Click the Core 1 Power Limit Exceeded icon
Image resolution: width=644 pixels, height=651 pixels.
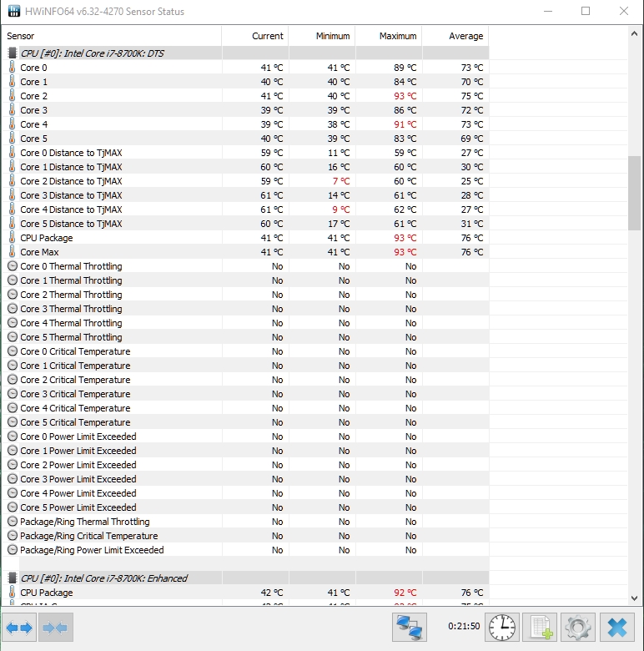[x=13, y=451]
